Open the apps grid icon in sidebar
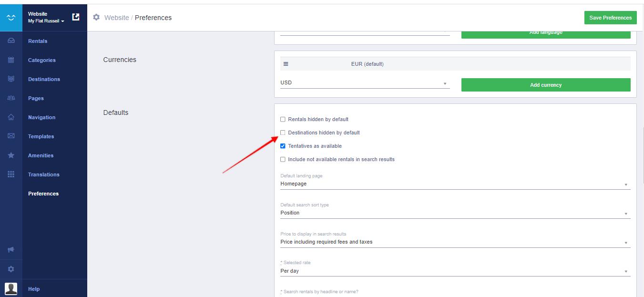This screenshot has height=297, width=644. (x=11, y=174)
